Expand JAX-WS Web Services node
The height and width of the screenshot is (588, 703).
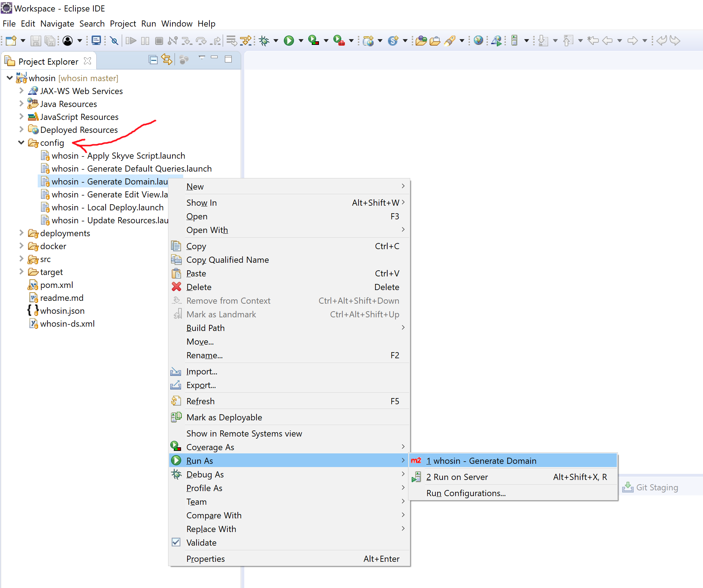point(21,90)
